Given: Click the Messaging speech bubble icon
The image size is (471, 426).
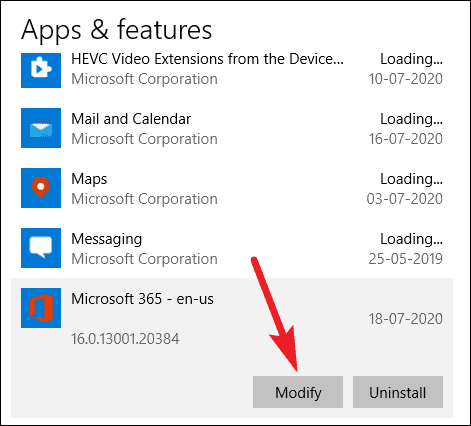Looking at the screenshot, I should tap(41, 248).
